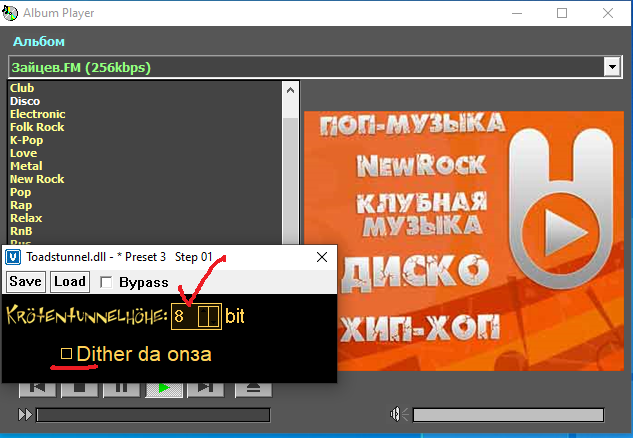Pick K-Pop from the list
The width and height of the screenshot is (633, 438).
tap(26, 140)
